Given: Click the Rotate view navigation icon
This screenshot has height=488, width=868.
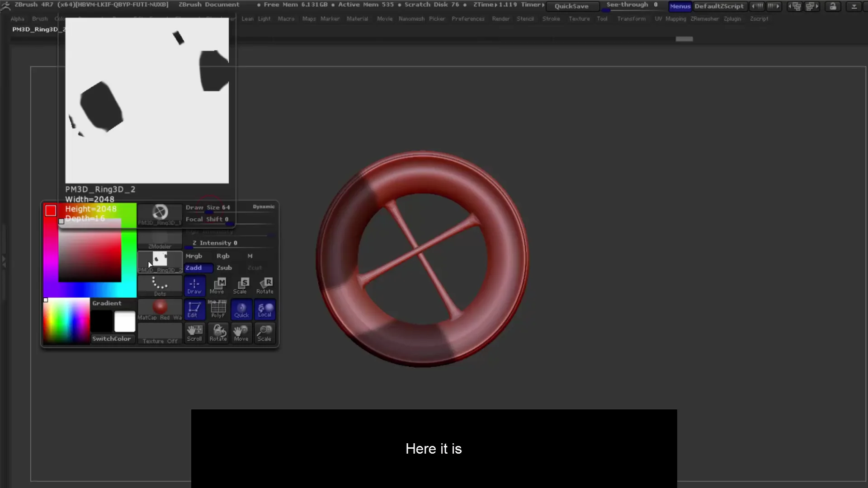Looking at the screenshot, I should (x=218, y=333).
